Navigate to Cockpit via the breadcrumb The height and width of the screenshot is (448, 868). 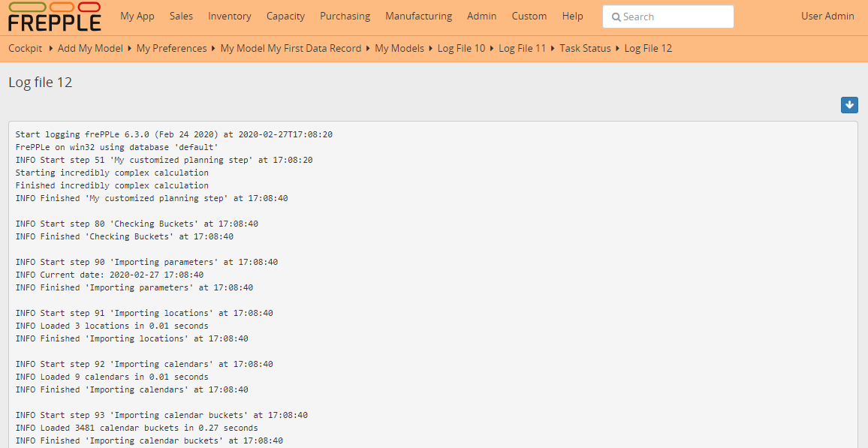(x=25, y=48)
